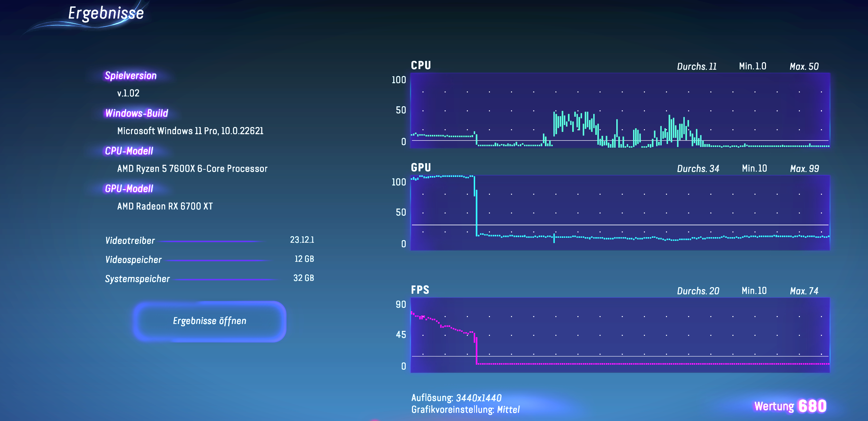Click the GPU Durchs. 34 label
This screenshot has width=868, height=421.
click(698, 168)
